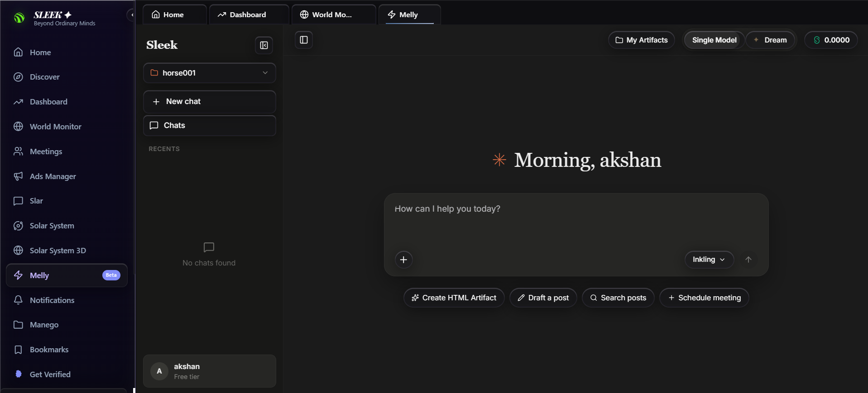The height and width of the screenshot is (393, 868).
Task: Select the Melly tab
Action: point(409,14)
